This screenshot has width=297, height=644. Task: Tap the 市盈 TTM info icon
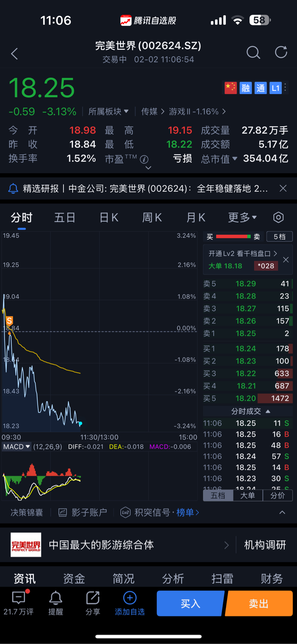144,159
